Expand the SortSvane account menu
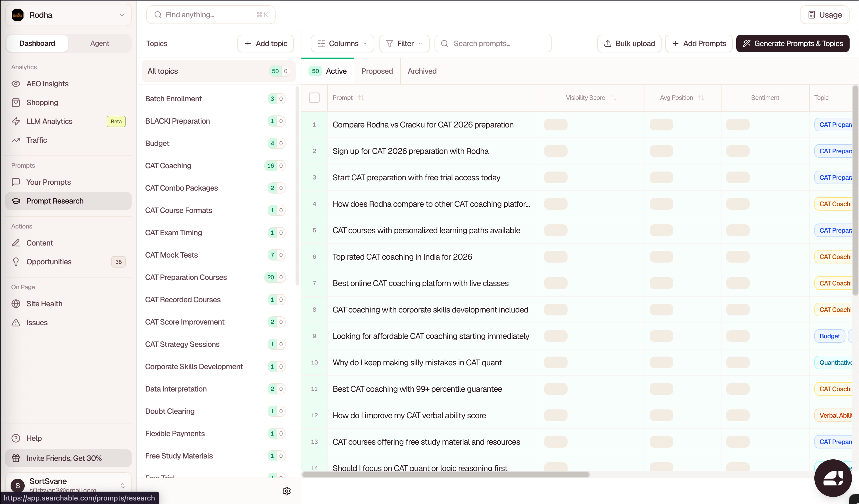The image size is (859, 504). [x=123, y=485]
